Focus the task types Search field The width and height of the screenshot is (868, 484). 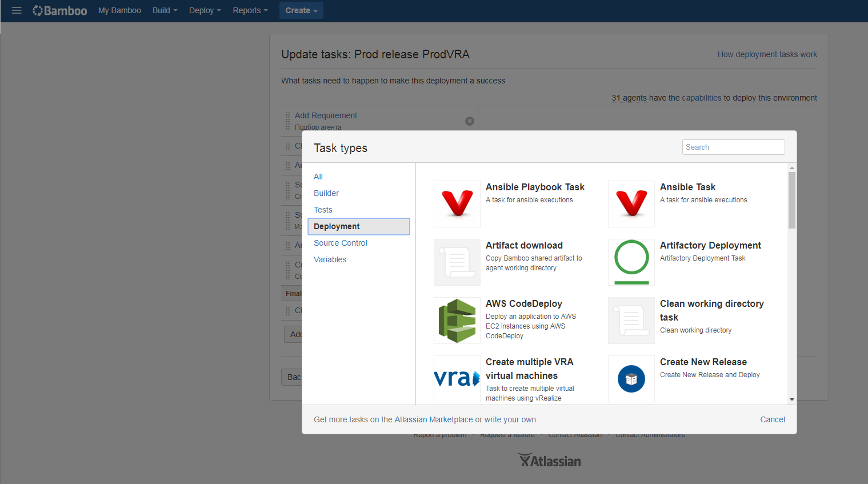[x=734, y=147]
